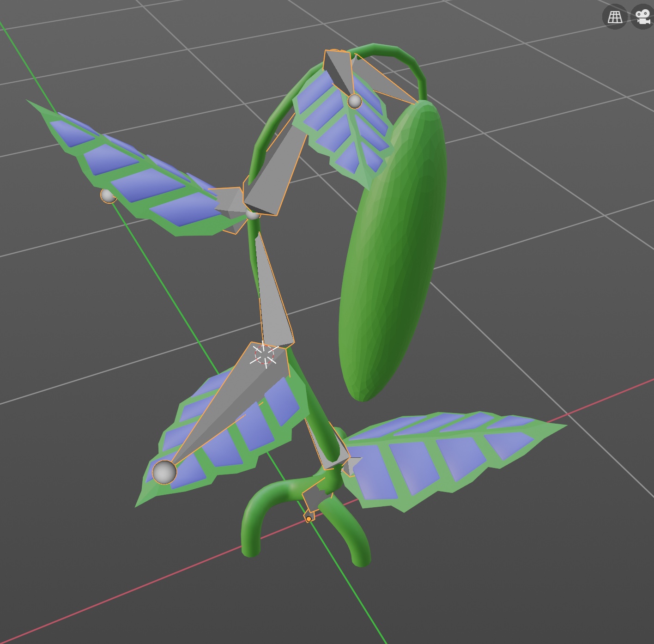Click the bone joint sphere under the upper-left leaf
654x644 pixels.
tap(108, 195)
